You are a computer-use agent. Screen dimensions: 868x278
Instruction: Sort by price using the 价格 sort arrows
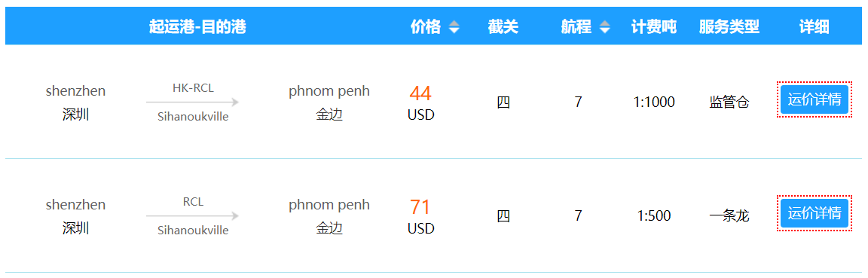[454, 26]
